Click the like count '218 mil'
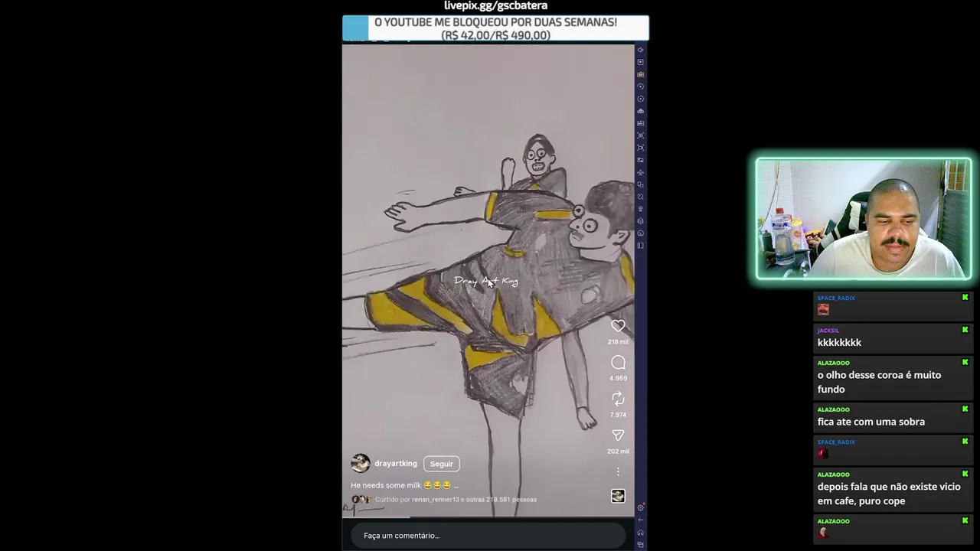980x551 pixels. [x=618, y=342]
